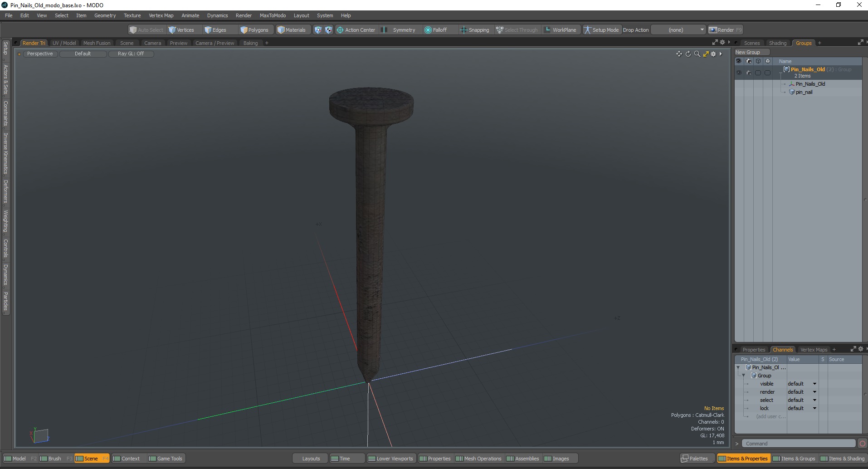The height and width of the screenshot is (469, 868).
Task: Add new viewport tab after Baking
Action: [267, 43]
